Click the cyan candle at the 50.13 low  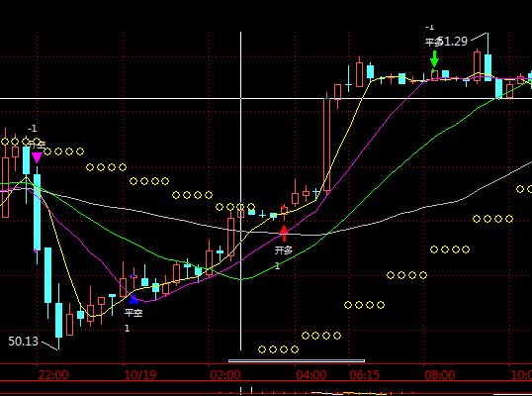[x=58, y=320]
